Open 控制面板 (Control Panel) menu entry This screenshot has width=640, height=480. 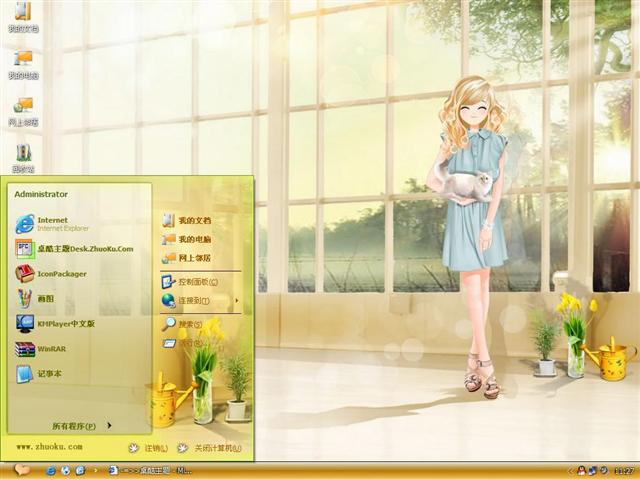click(195, 282)
